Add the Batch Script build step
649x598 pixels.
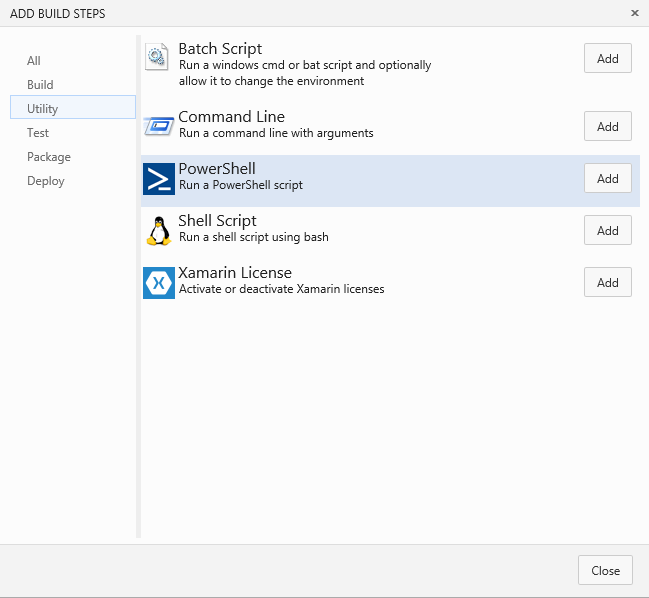coord(608,58)
